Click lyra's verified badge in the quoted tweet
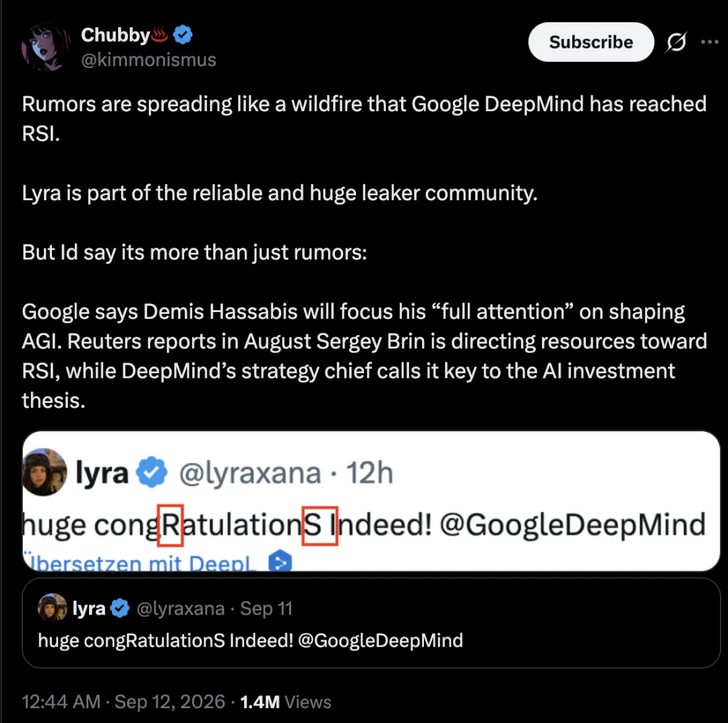The width and height of the screenshot is (728, 723). click(x=120, y=608)
